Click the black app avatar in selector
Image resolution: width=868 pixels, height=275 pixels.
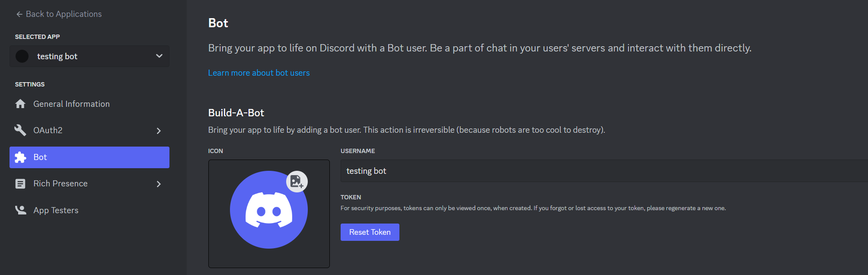tap(22, 56)
